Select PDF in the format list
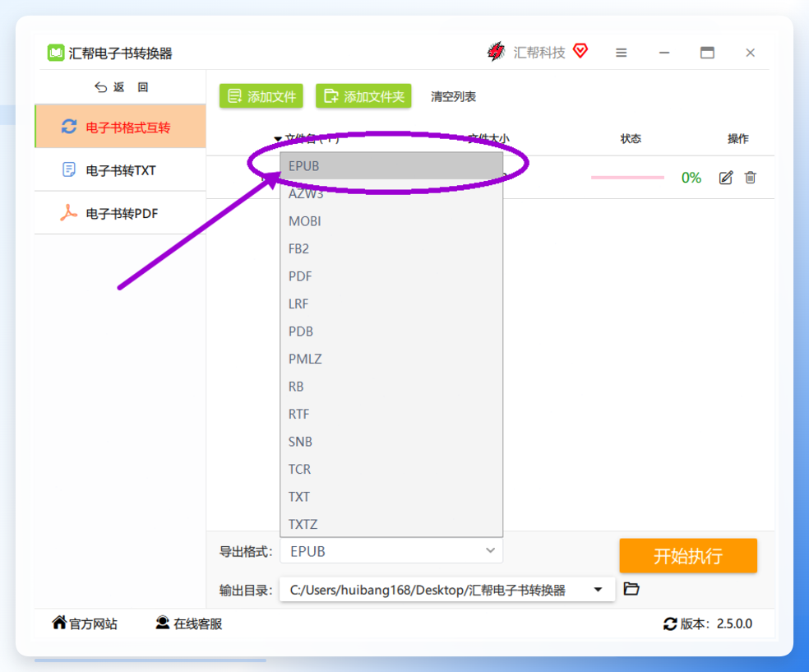 (391, 276)
